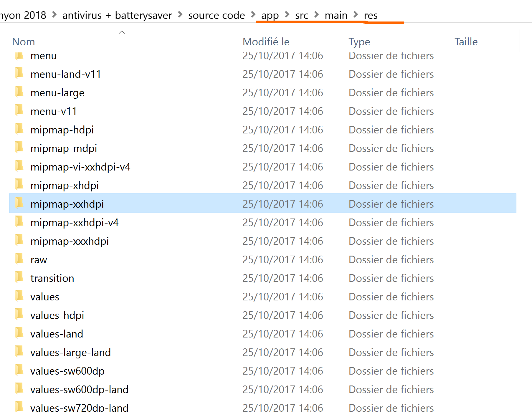The height and width of the screenshot is (412, 532).
Task: Click the folder icon beside menu-large
Action: pos(19,92)
